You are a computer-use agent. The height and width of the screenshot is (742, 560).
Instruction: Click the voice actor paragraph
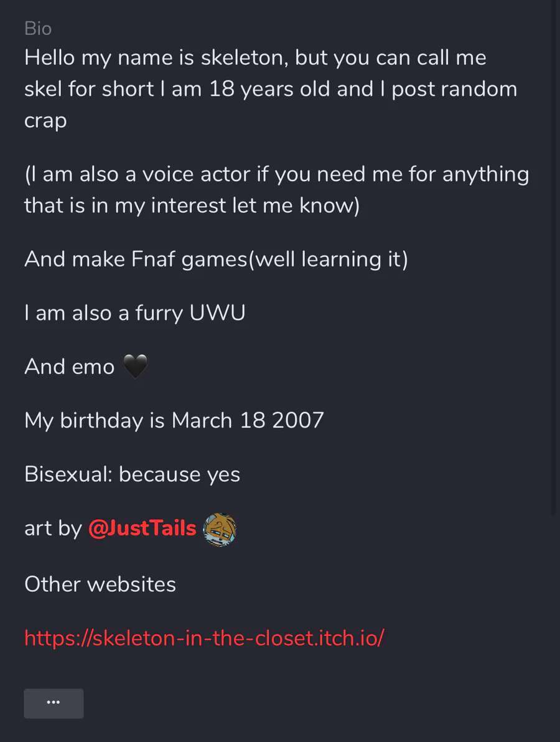point(277,190)
